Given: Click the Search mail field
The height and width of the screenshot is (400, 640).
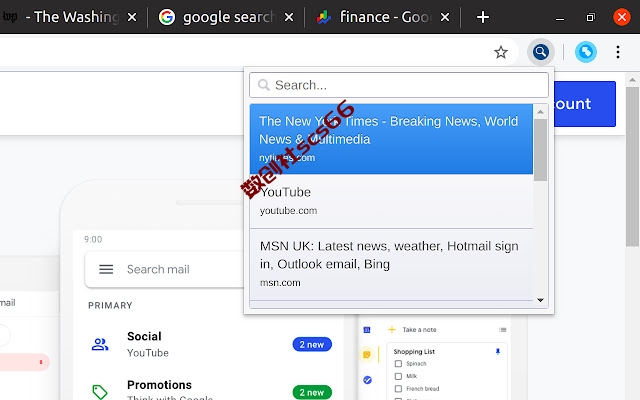Looking at the screenshot, I should [x=163, y=269].
